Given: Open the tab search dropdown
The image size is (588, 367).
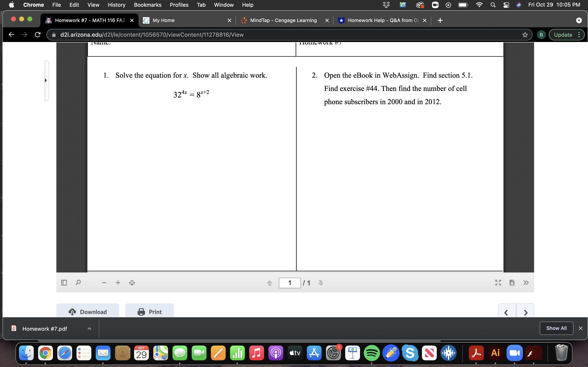Looking at the screenshot, I should [579, 20].
